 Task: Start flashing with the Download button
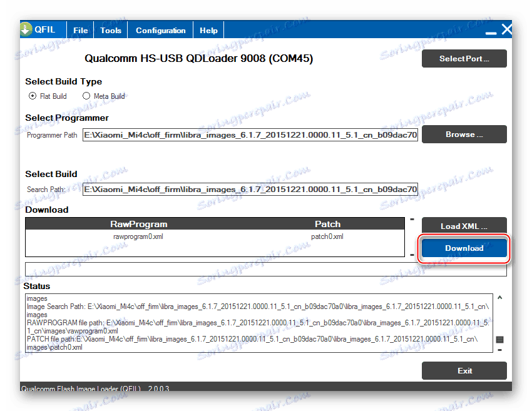[x=464, y=248]
